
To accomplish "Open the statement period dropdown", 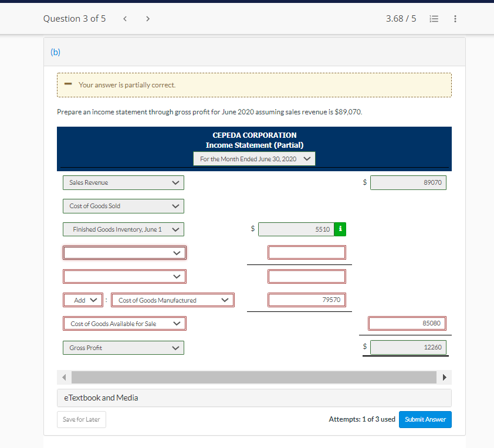I will tap(254, 159).
